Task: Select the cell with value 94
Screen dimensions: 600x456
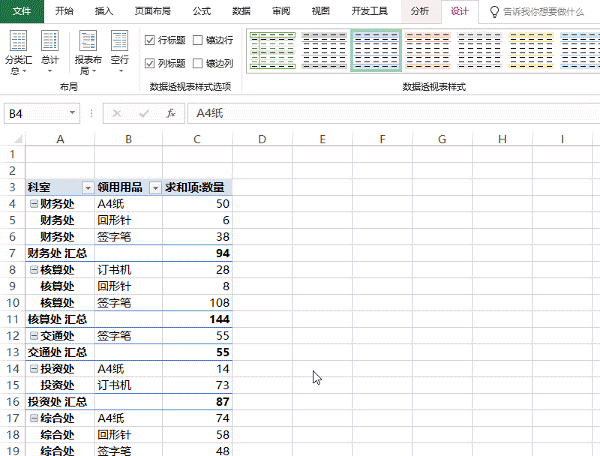Action: 197,253
